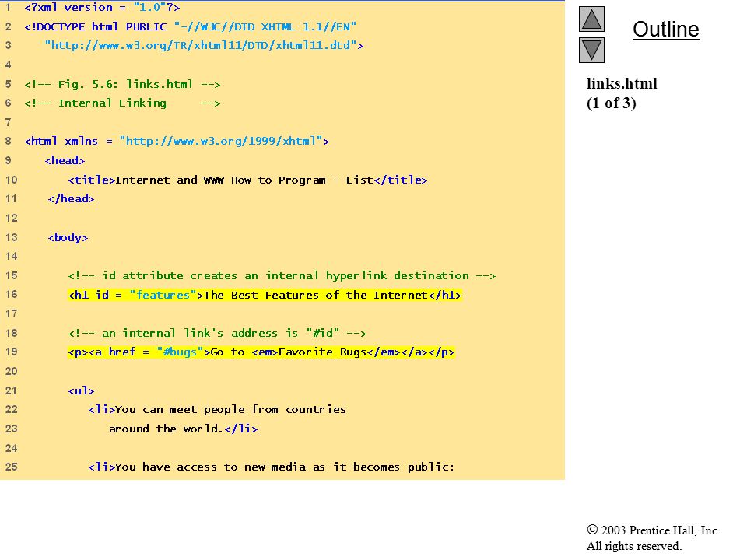The image size is (747, 560).
Task: Select the links.html filename label
Action: [622, 83]
